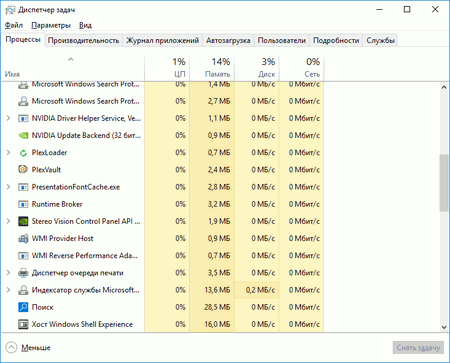Expand the PresentationFontCache.exe row
450x363 pixels.
coord(8,187)
